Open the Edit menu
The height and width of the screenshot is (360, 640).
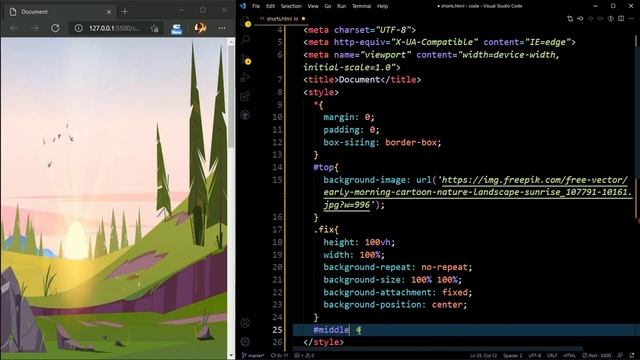point(270,6)
